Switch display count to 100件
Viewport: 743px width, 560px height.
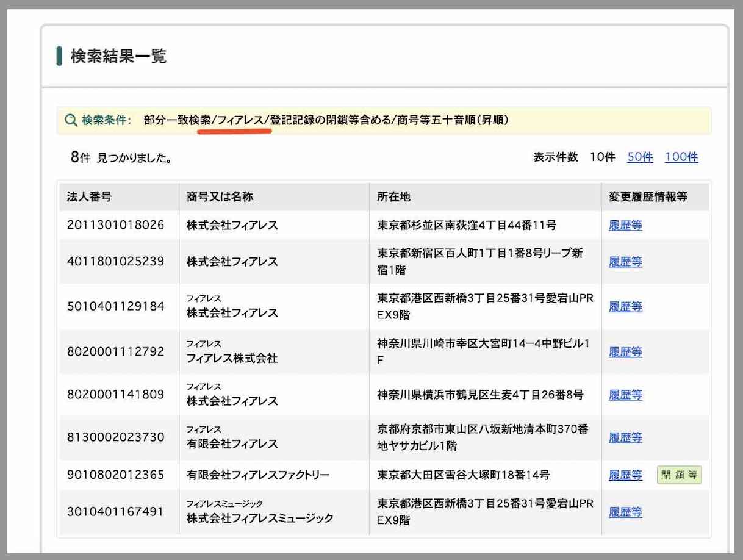click(x=681, y=157)
